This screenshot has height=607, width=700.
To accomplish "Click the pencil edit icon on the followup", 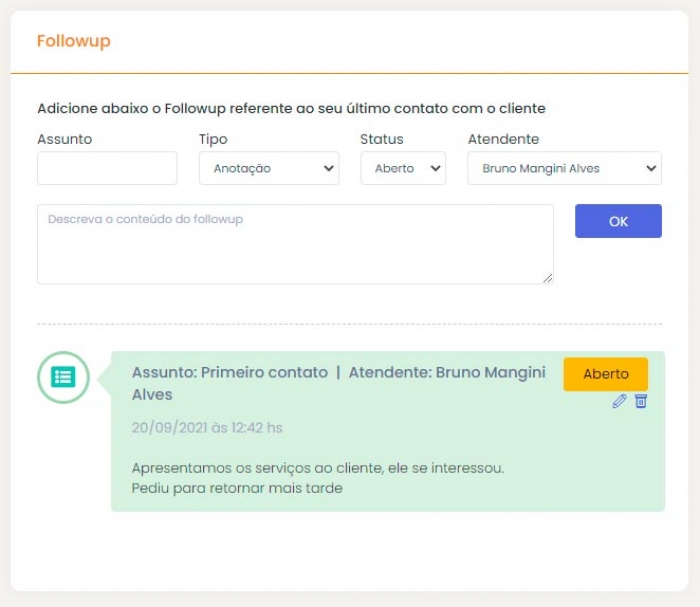I will tap(619, 401).
